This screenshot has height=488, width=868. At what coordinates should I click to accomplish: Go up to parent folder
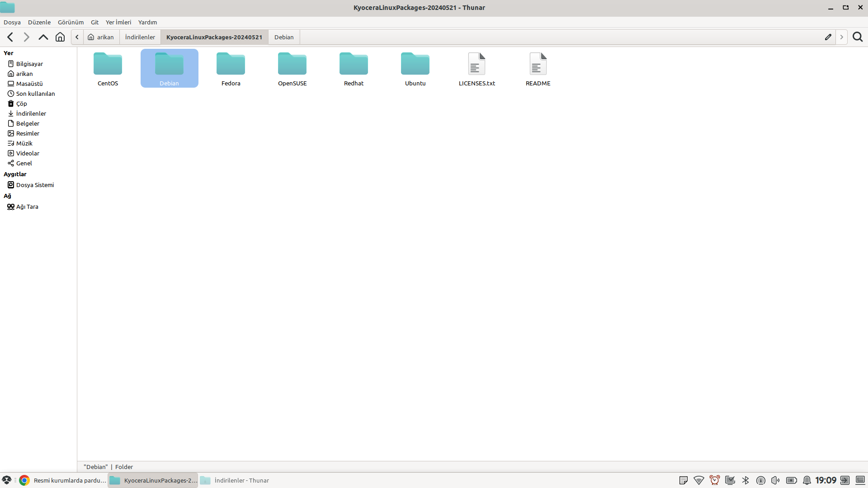tap(43, 37)
